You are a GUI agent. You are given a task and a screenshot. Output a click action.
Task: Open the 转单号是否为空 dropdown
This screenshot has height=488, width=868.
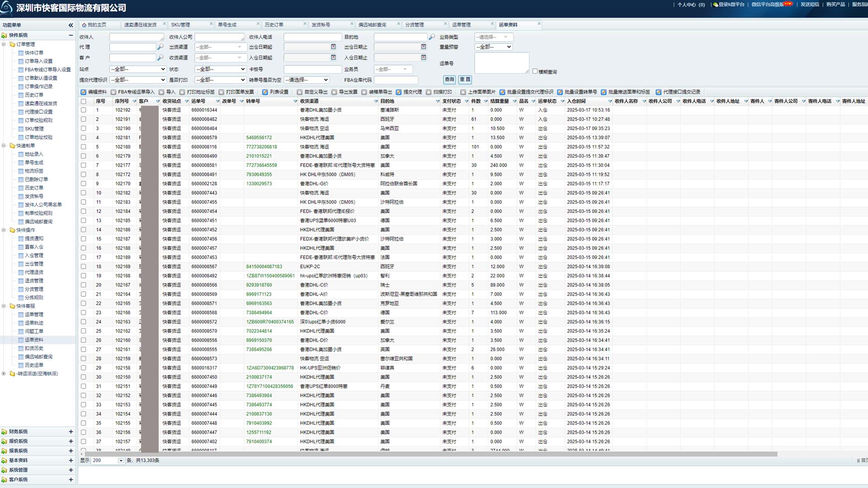(x=307, y=80)
